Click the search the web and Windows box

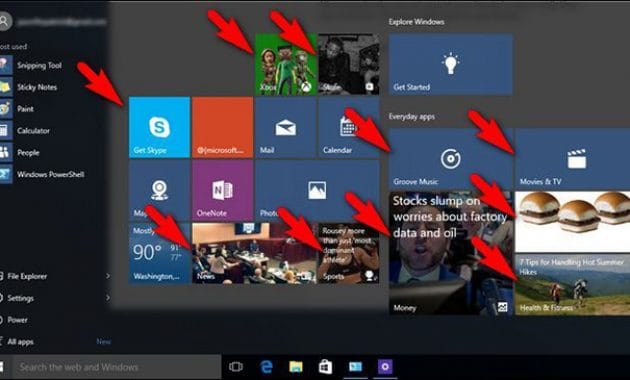coord(117,367)
